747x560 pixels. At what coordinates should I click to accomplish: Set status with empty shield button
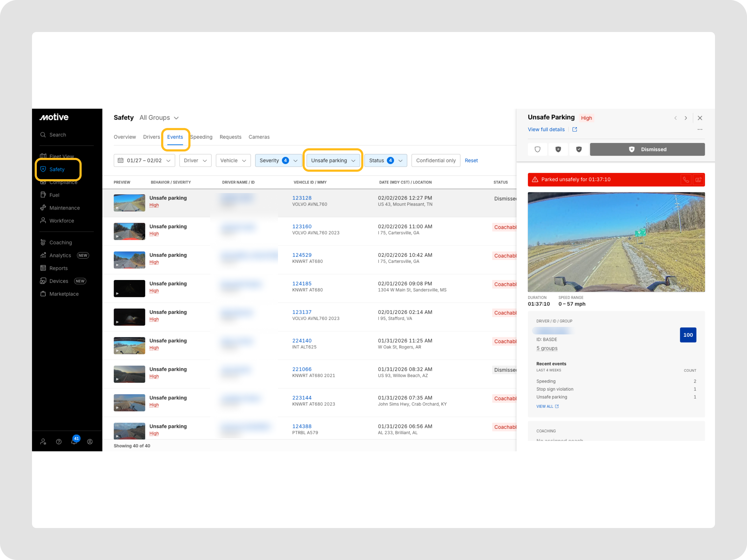[537, 149]
